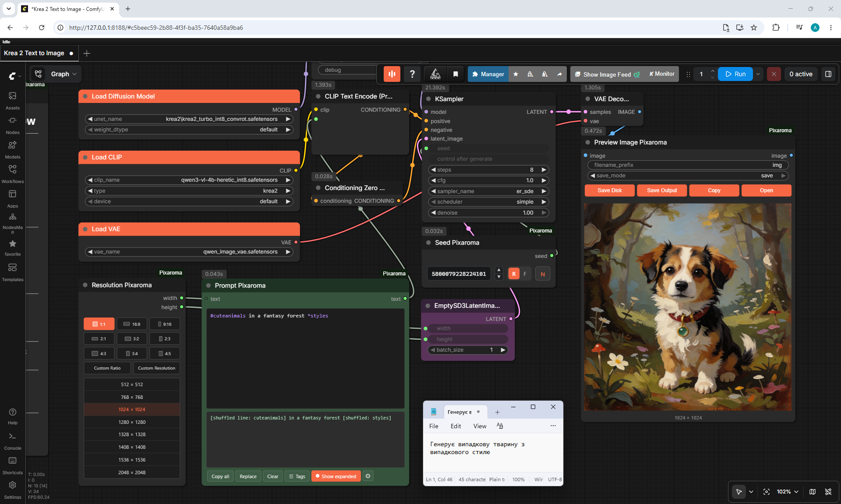Click the fit view icon in bottom bar
The image size is (841, 504).
(767, 492)
